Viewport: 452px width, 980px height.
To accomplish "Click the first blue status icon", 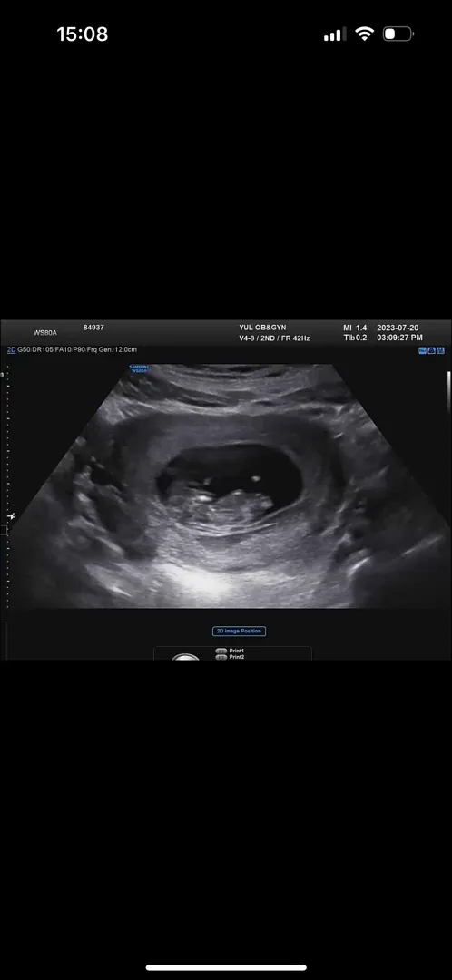I will point(423,351).
